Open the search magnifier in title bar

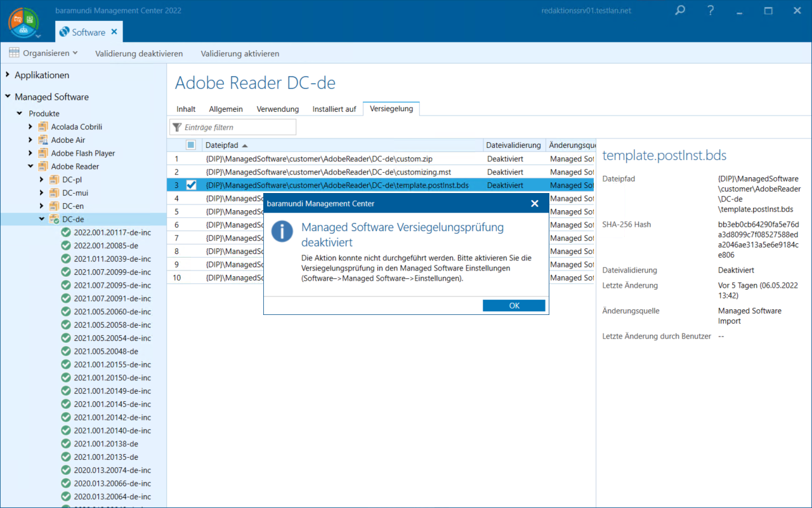pos(679,11)
